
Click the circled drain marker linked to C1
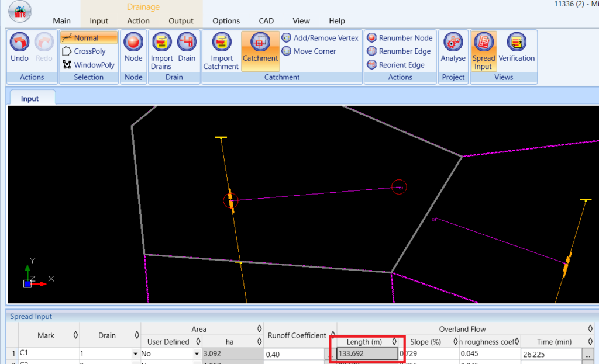230,200
